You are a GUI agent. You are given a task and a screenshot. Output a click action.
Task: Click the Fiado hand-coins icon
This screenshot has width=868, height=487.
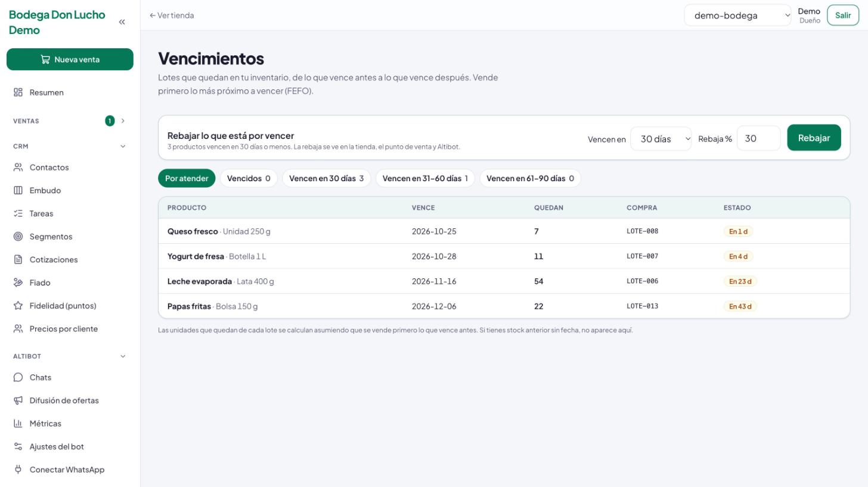(x=18, y=283)
